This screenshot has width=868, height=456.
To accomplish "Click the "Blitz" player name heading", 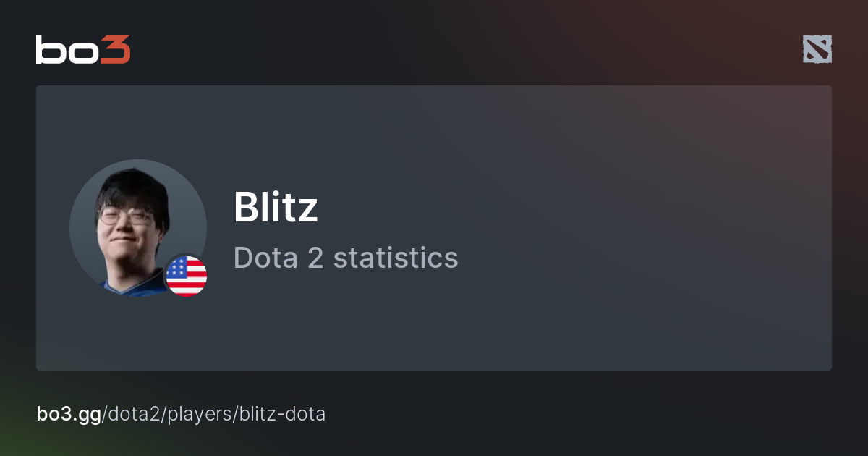I will click(x=276, y=208).
